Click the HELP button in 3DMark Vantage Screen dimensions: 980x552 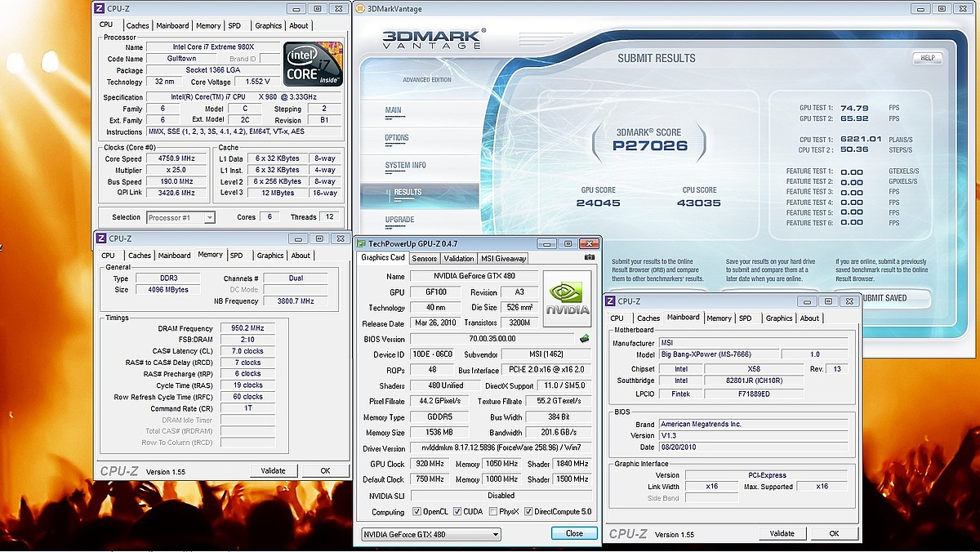point(928,58)
